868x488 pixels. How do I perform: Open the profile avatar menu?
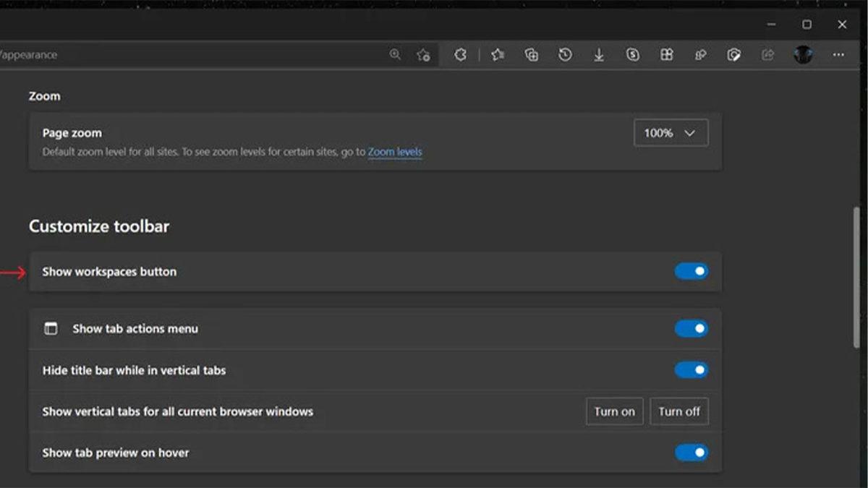point(803,54)
